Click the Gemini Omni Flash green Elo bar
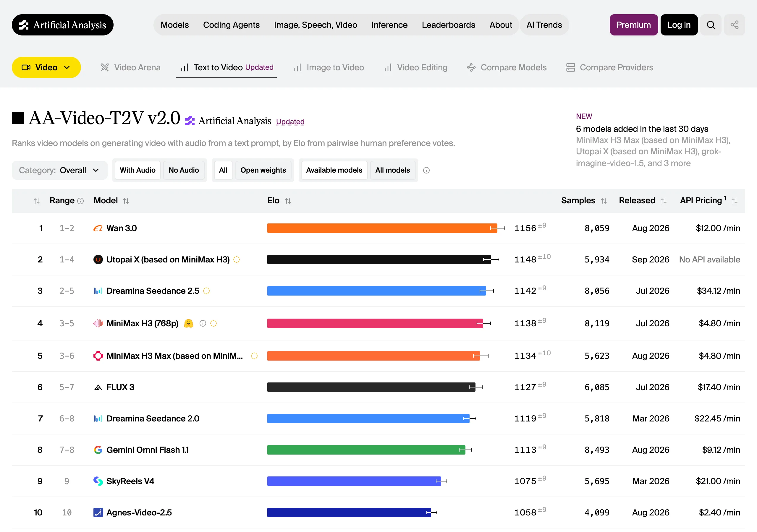This screenshot has height=532, width=757. [366, 450]
